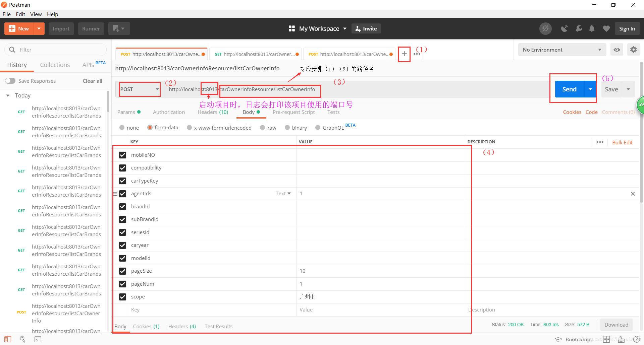Open the column options three-dot icon

[600, 142]
